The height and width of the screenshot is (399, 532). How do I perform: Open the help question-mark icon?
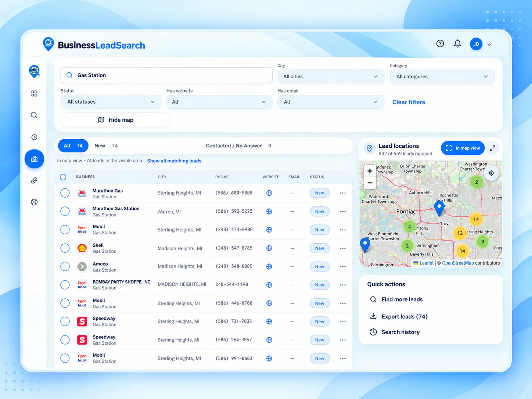440,44
